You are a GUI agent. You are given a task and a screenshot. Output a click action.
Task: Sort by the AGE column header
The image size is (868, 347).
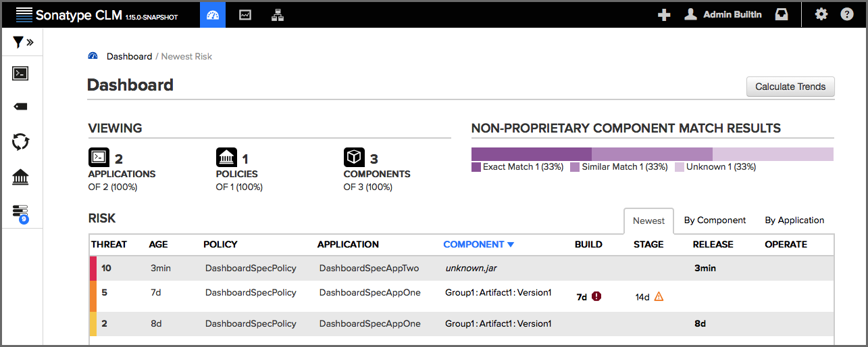[158, 244]
